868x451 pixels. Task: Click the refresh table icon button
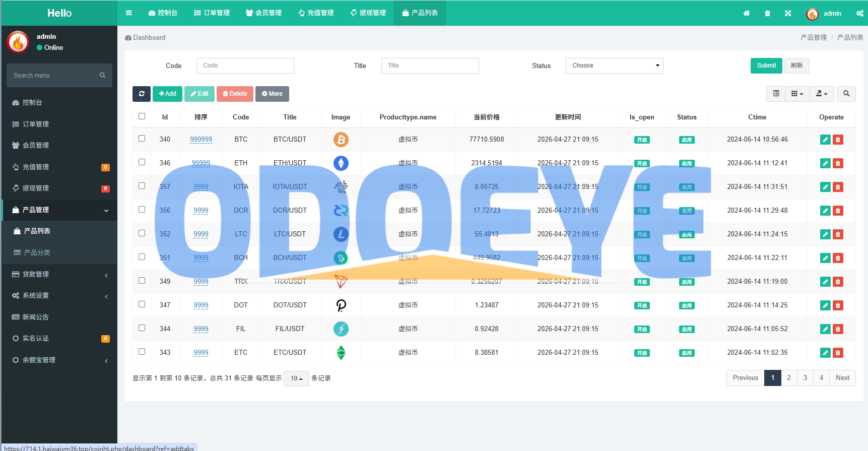(x=142, y=94)
